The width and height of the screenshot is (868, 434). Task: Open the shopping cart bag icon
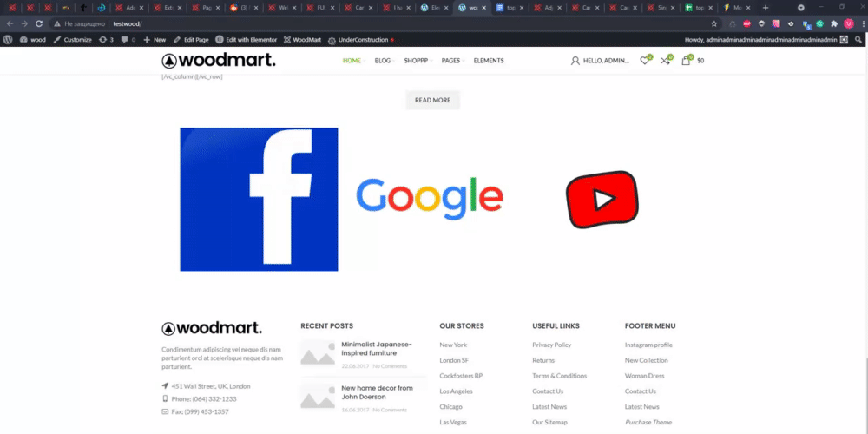[x=686, y=61]
